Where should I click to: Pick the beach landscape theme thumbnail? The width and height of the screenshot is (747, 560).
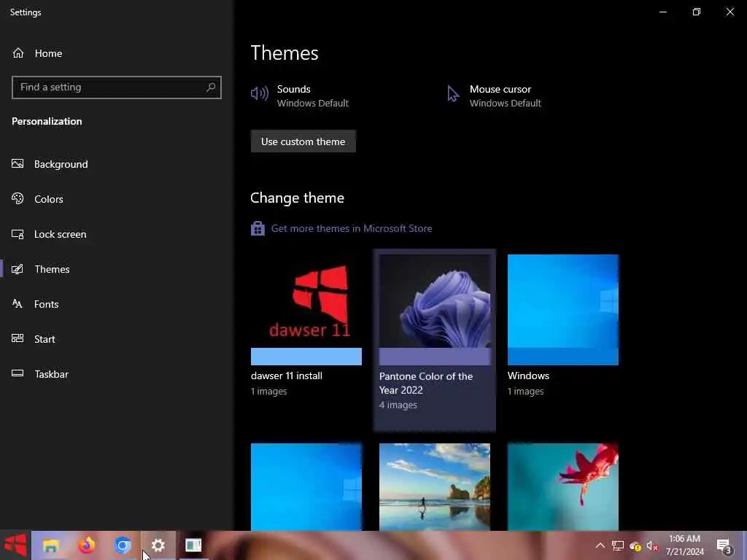tap(435, 486)
